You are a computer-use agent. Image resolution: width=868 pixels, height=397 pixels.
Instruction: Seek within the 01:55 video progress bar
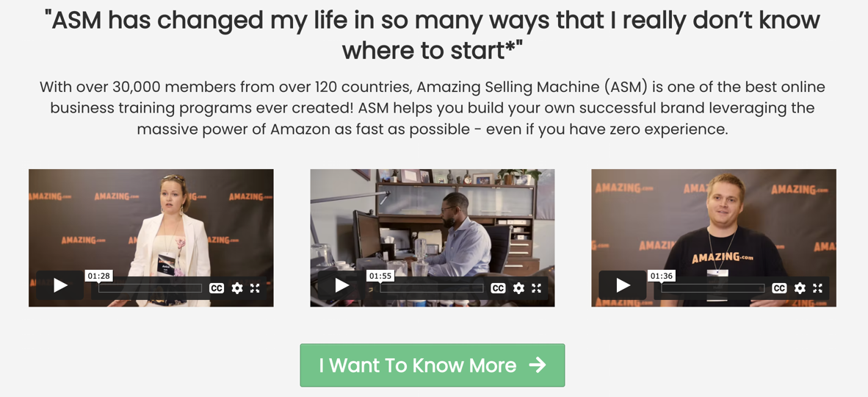pos(432,288)
